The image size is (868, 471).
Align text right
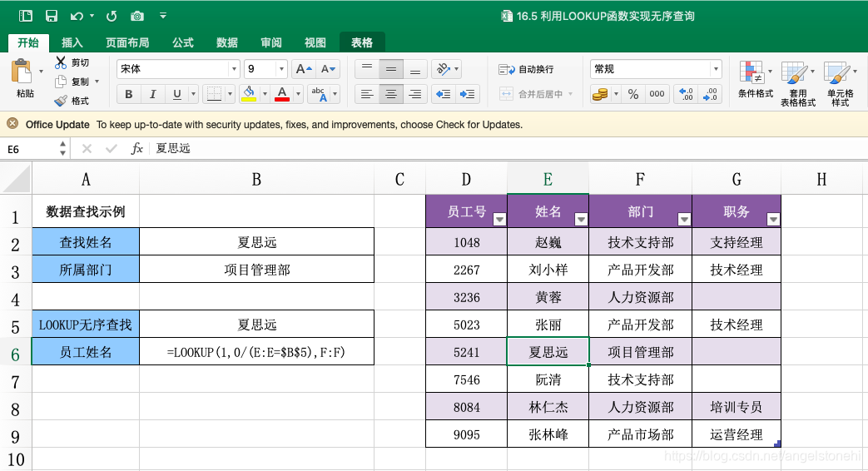click(x=415, y=94)
